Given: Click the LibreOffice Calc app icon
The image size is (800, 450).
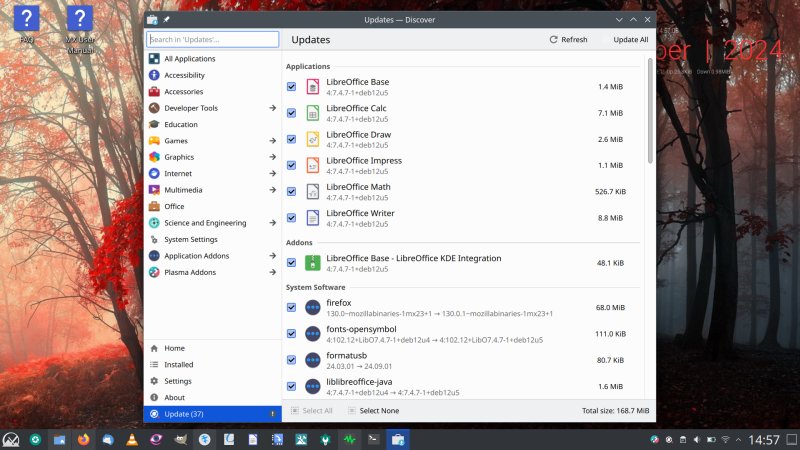Looking at the screenshot, I should [312, 113].
